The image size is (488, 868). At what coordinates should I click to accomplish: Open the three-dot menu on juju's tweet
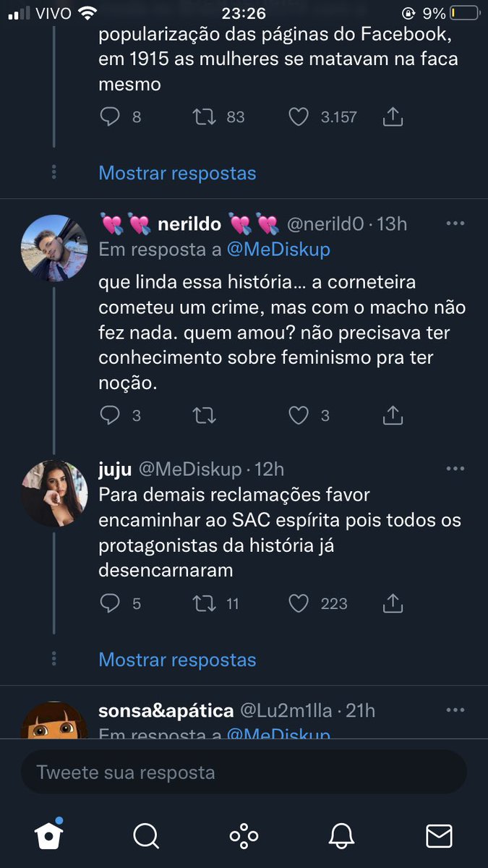[455, 469]
